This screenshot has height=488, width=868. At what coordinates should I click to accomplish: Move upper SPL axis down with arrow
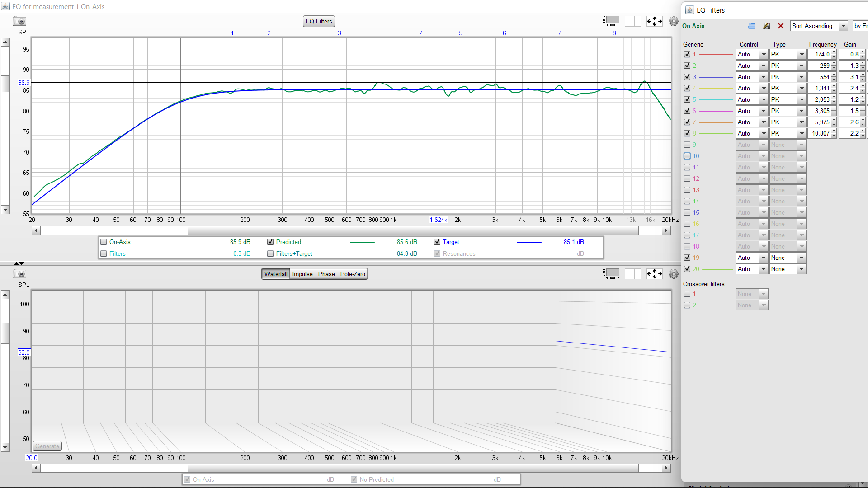(x=5, y=210)
